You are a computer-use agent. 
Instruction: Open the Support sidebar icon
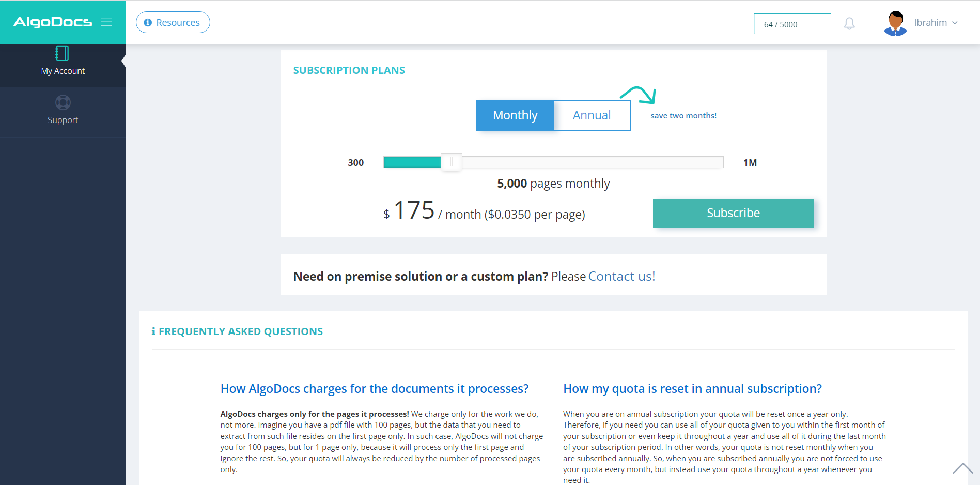[x=63, y=102]
